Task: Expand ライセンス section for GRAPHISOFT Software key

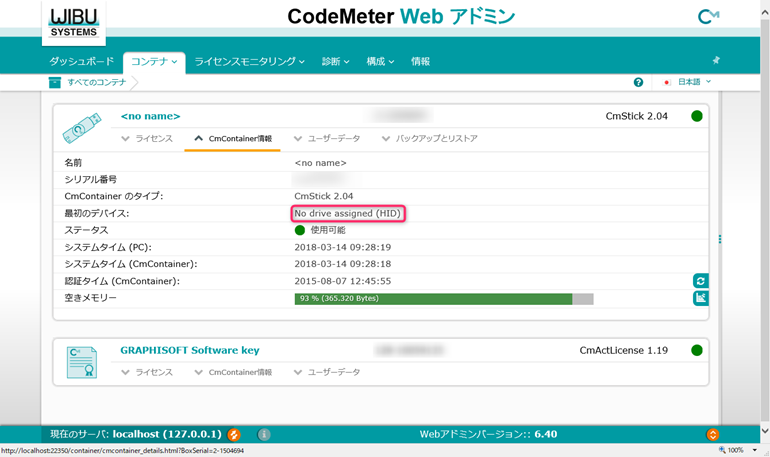Action: tap(147, 372)
